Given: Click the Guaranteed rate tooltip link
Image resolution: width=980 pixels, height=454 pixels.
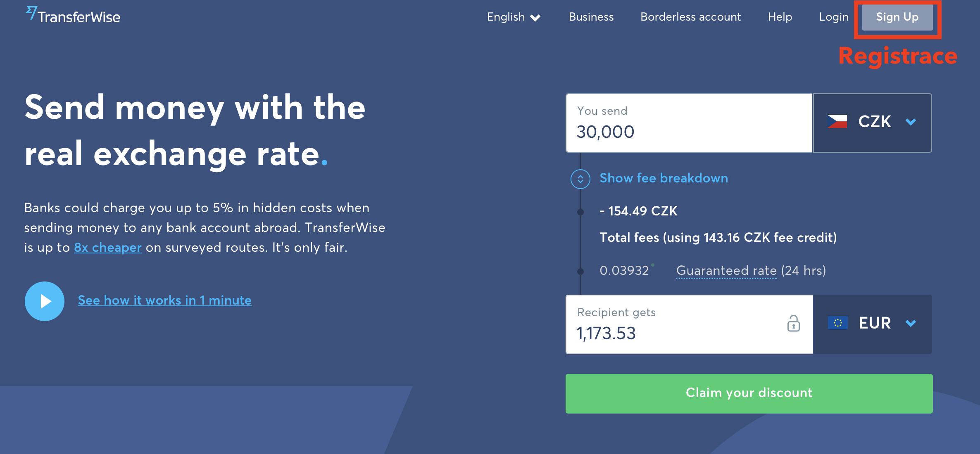Looking at the screenshot, I should pyautogui.click(x=726, y=271).
